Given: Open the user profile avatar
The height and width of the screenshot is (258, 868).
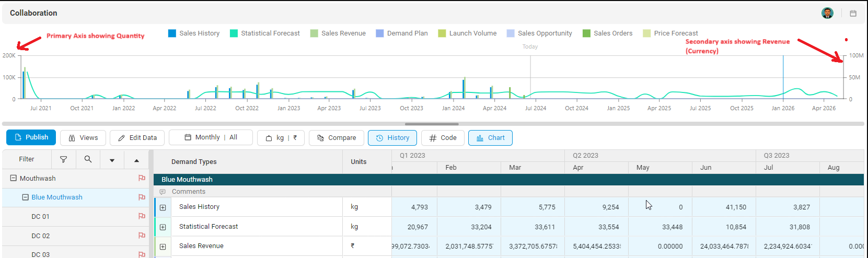Looking at the screenshot, I should (x=827, y=13).
